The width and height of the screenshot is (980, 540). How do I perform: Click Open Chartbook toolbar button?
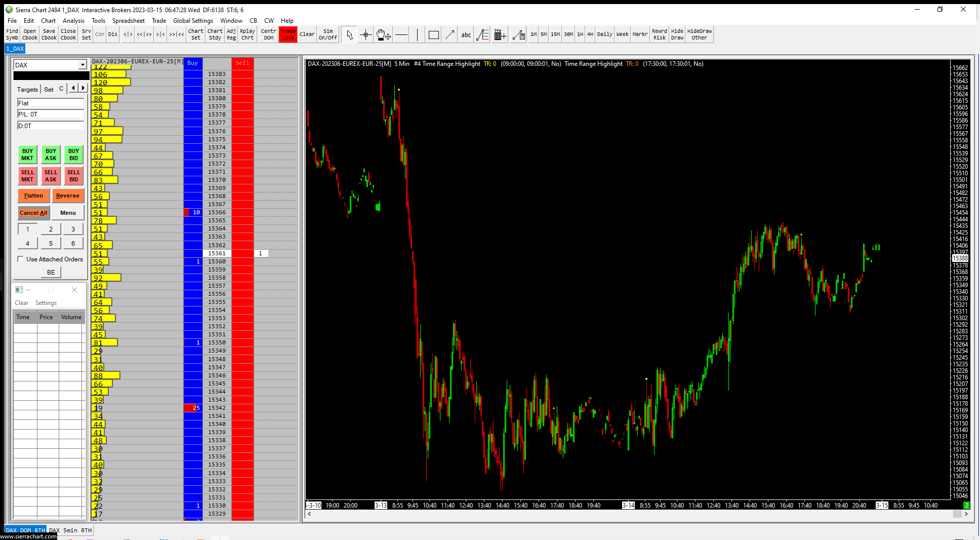coord(30,34)
